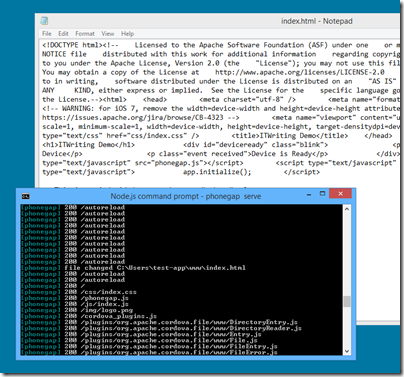Click 'http://www.apache.org/licenses/LICENSE-2.0' text in Notepad
Image resolution: width=404 pixels, height=377 pixels.
[300, 72]
